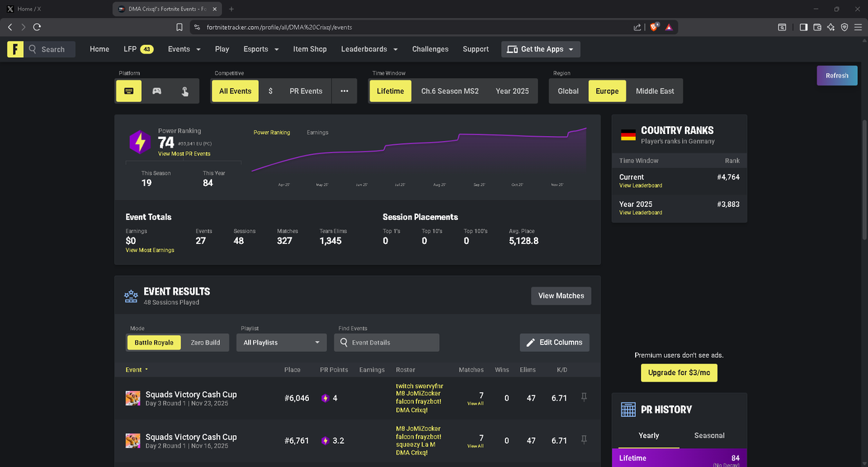Open the Leo AI sparkle icon
This screenshot has width=868, height=467.
point(831,27)
